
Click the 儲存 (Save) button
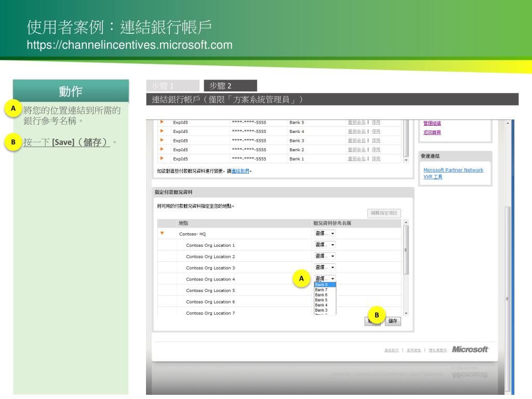coord(393,321)
